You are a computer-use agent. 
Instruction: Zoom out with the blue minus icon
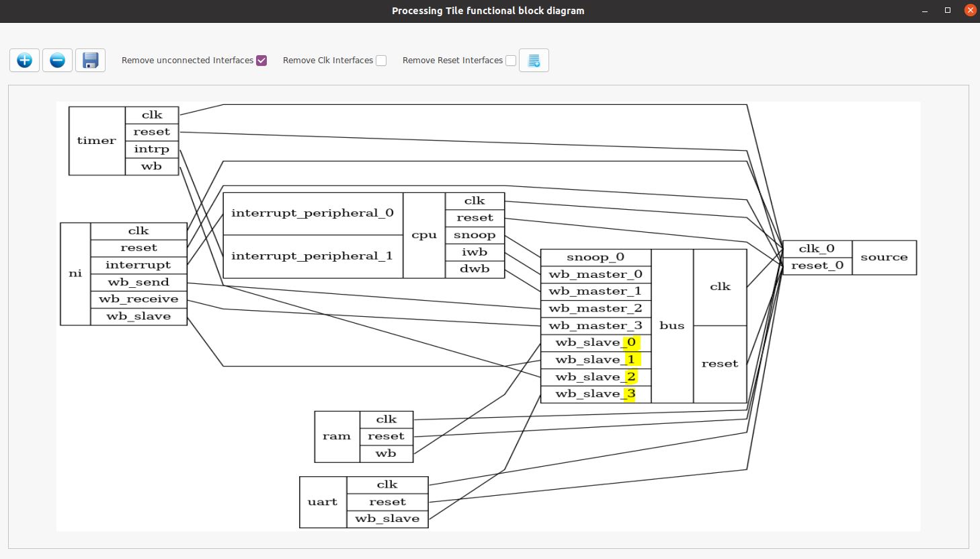57,61
